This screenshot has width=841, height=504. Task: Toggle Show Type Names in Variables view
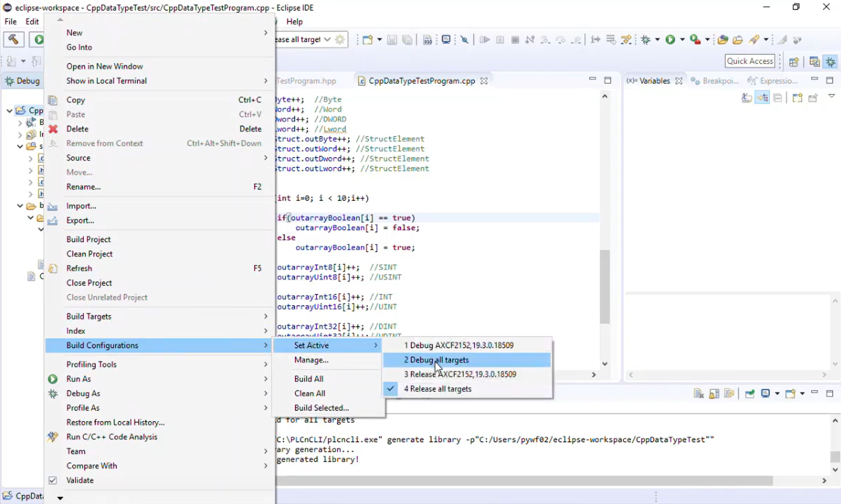click(747, 98)
